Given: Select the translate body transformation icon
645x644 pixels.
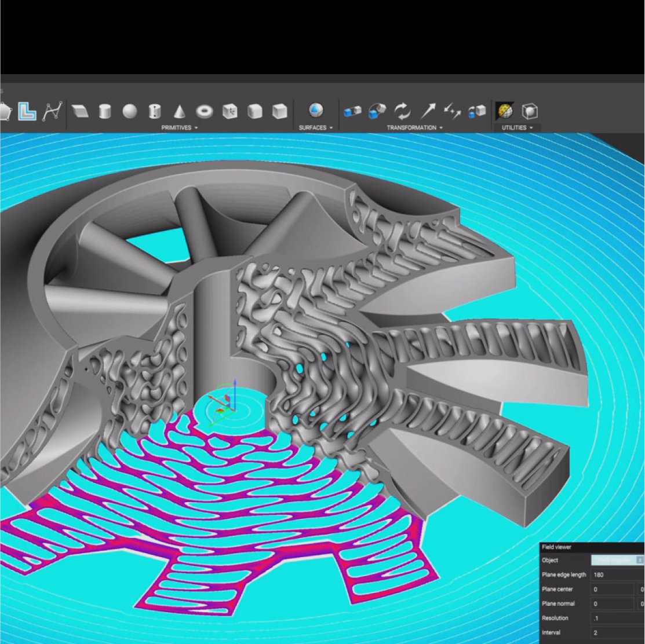Looking at the screenshot, I should tap(352, 111).
